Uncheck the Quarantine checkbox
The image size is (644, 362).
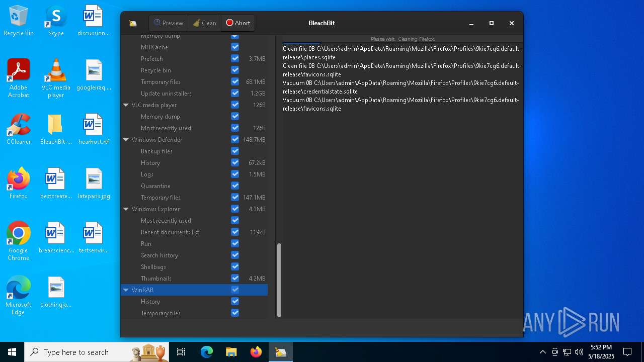click(235, 186)
